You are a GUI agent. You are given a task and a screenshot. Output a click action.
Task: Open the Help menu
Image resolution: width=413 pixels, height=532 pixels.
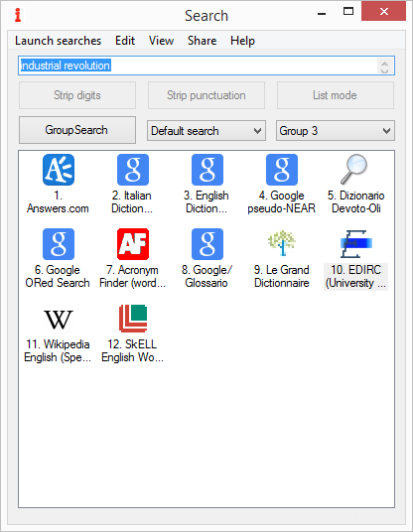tap(242, 41)
